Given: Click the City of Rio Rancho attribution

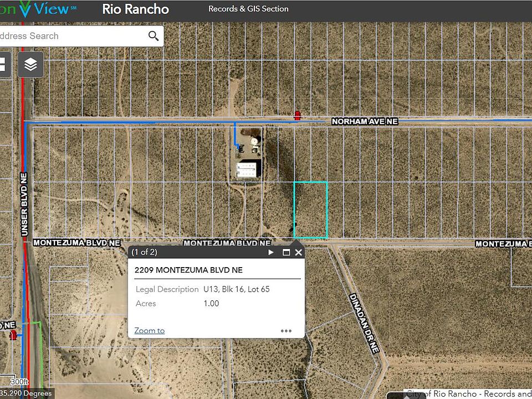Looking at the screenshot, I should point(468,393).
